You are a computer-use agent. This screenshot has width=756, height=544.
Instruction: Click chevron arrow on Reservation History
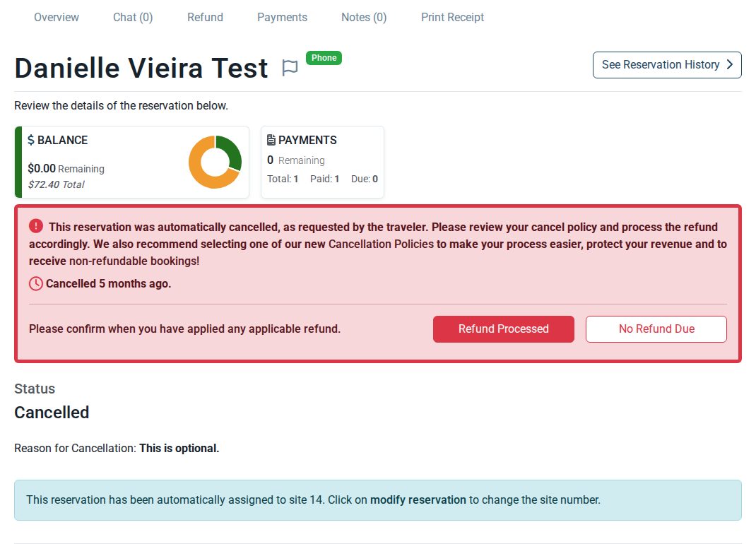pos(729,64)
